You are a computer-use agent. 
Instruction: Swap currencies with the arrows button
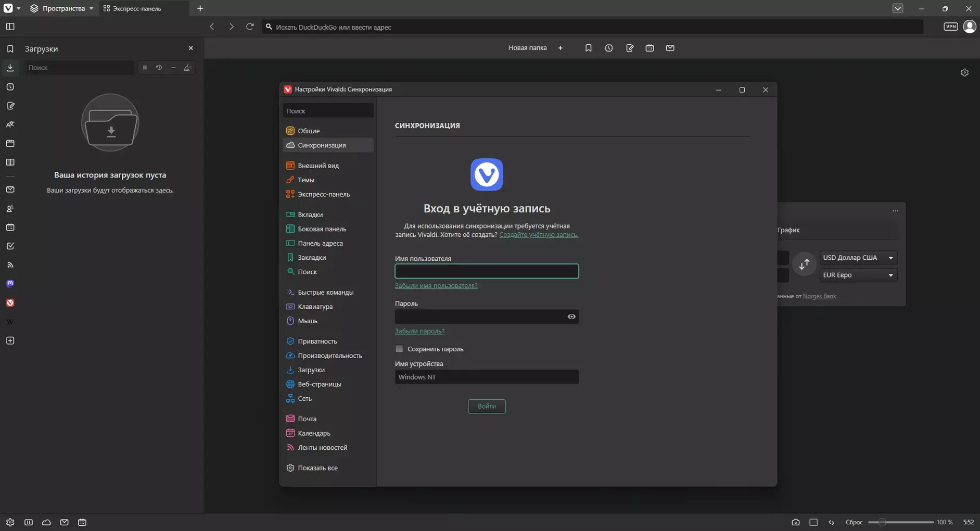(804, 264)
